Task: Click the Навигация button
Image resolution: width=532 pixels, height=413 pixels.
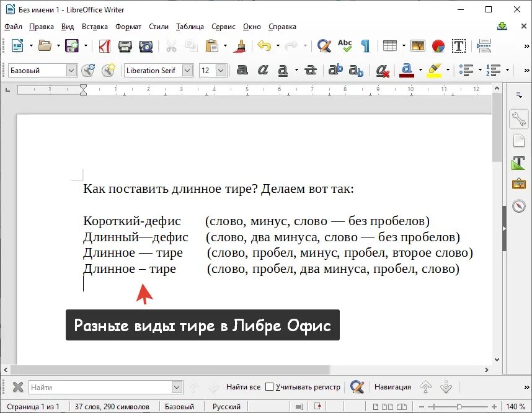Action: click(x=392, y=387)
